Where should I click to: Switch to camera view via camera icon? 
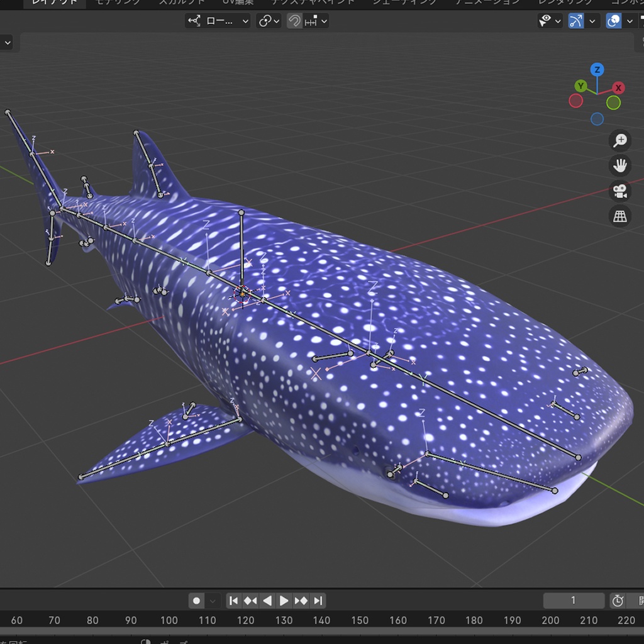pyautogui.click(x=620, y=191)
